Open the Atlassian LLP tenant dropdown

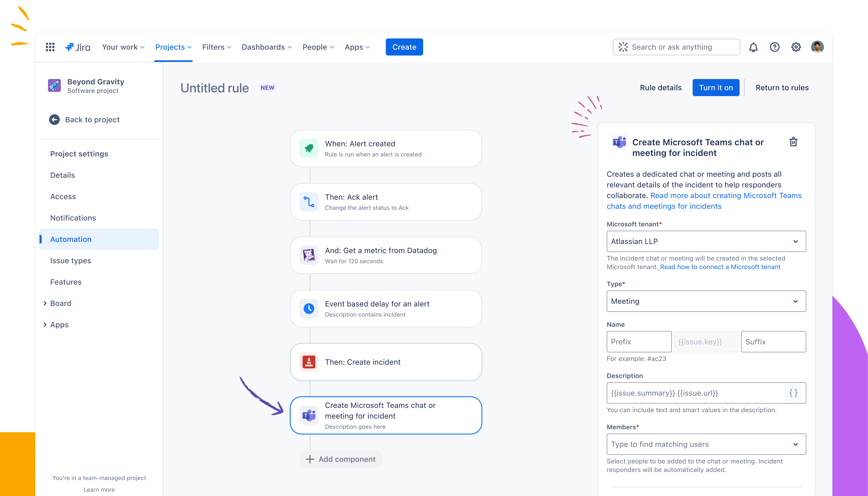point(706,241)
